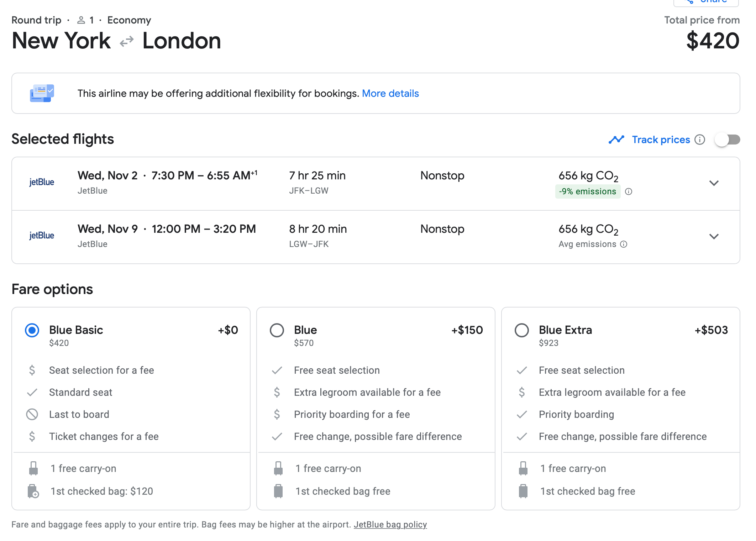Click the carry-on bag icon in Blue Basic card
Viewport: 756px width, 541px height.
click(34, 468)
